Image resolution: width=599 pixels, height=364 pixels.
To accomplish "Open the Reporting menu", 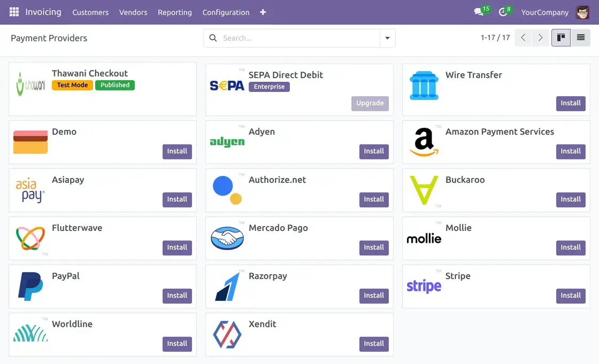I will [174, 12].
